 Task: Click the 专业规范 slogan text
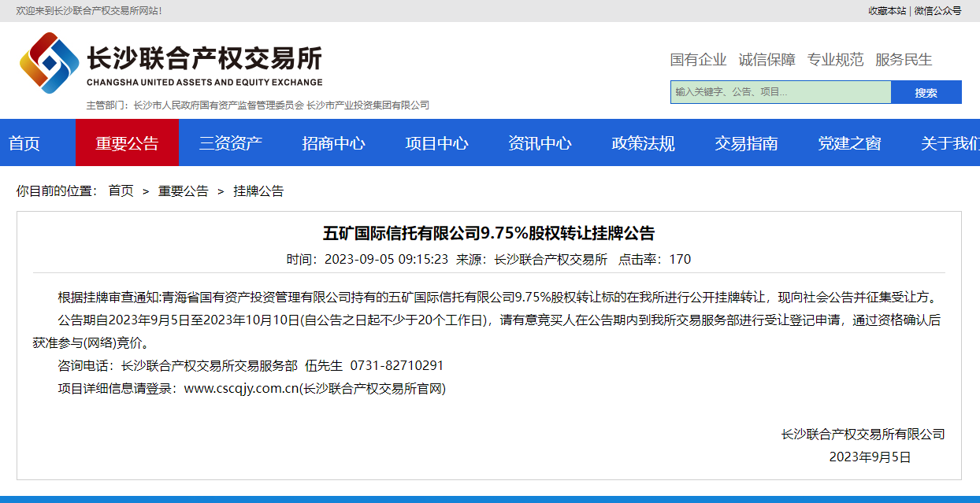tap(836, 60)
